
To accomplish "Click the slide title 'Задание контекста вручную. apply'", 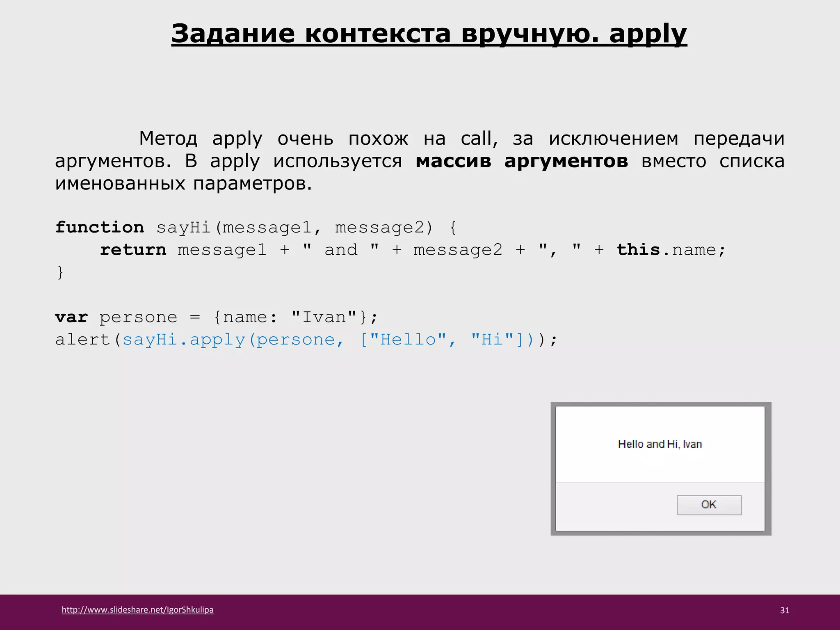I will pyautogui.click(x=429, y=34).
